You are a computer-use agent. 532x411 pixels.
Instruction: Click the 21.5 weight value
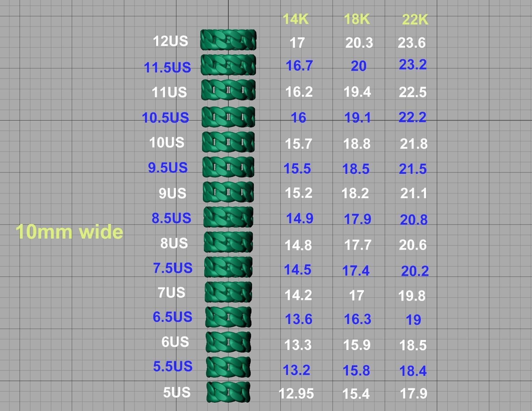point(413,169)
